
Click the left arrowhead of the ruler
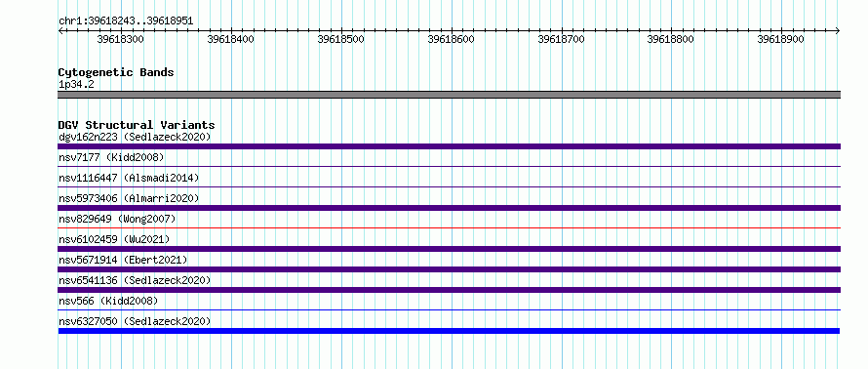pyautogui.click(x=60, y=31)
